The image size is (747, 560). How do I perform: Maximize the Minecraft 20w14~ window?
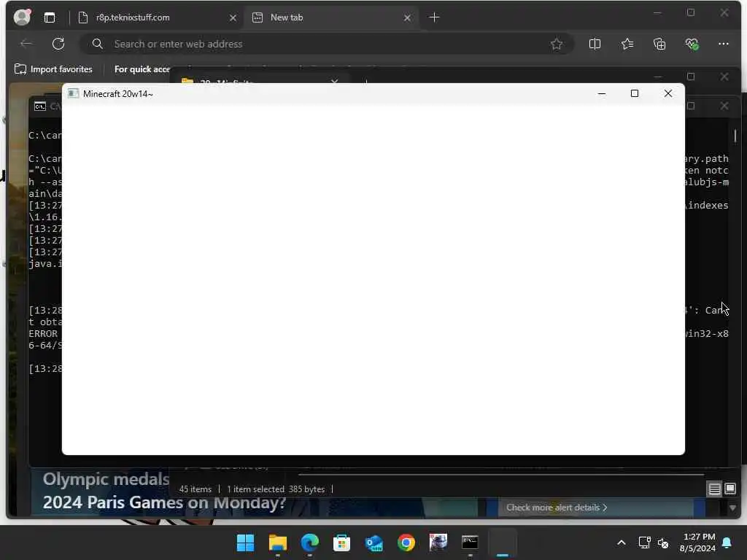634,93
